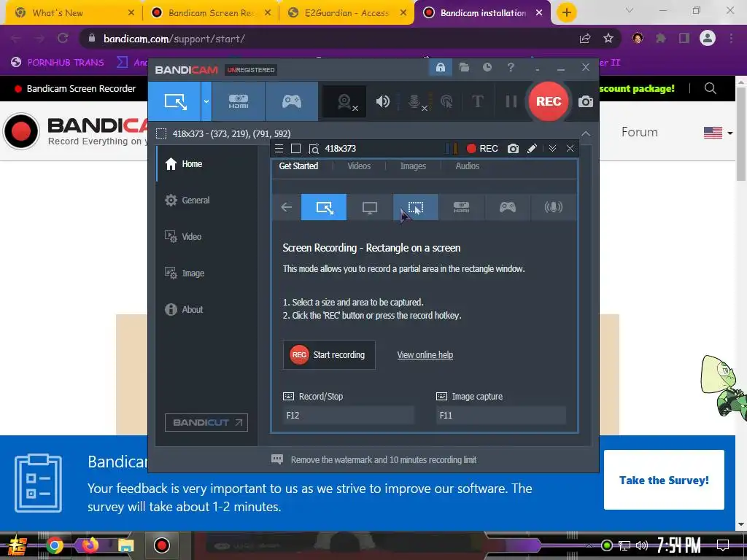Open the Image settings section

[x=207, y=273]
